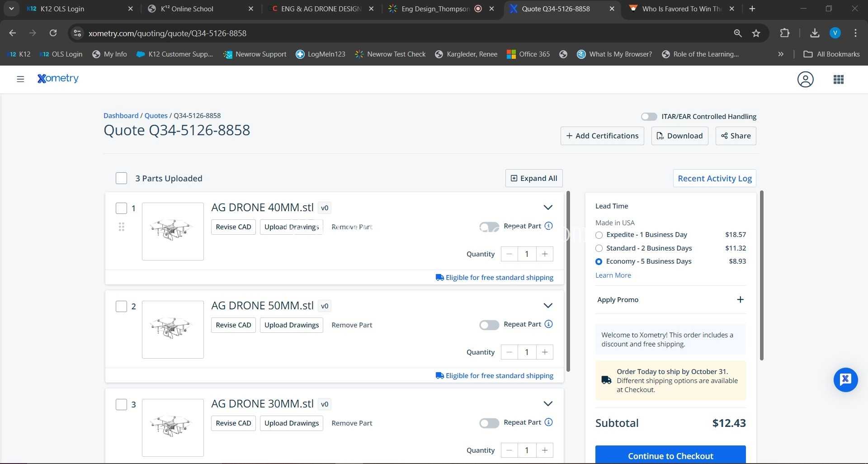The image size is (868, 464).
Task: View site information icon in address bar
Action: (x=77, y=33)
